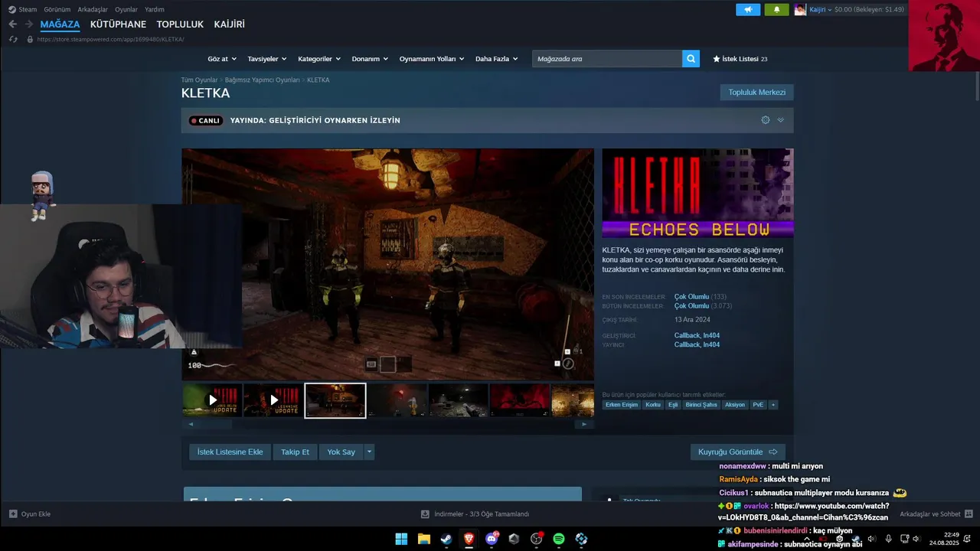Click the CANLI live badge
Image resolution: width=980 pixels, height=551 pixels.
(205, 121)
